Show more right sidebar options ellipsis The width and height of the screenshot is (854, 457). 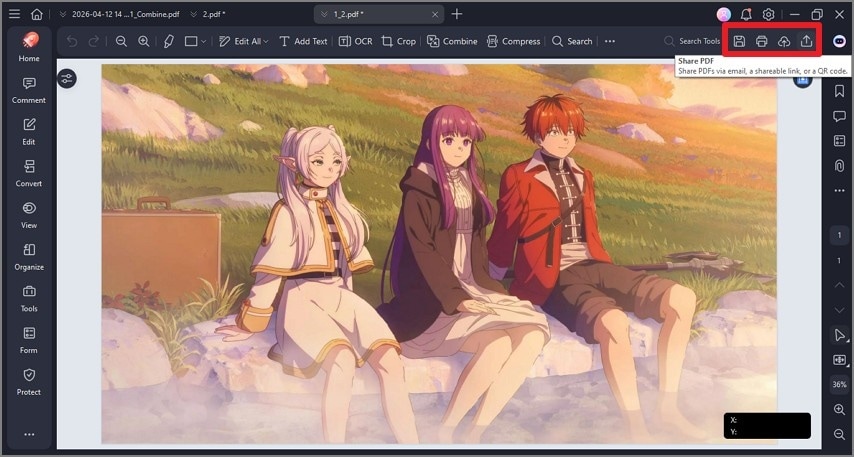click(839, 191)
